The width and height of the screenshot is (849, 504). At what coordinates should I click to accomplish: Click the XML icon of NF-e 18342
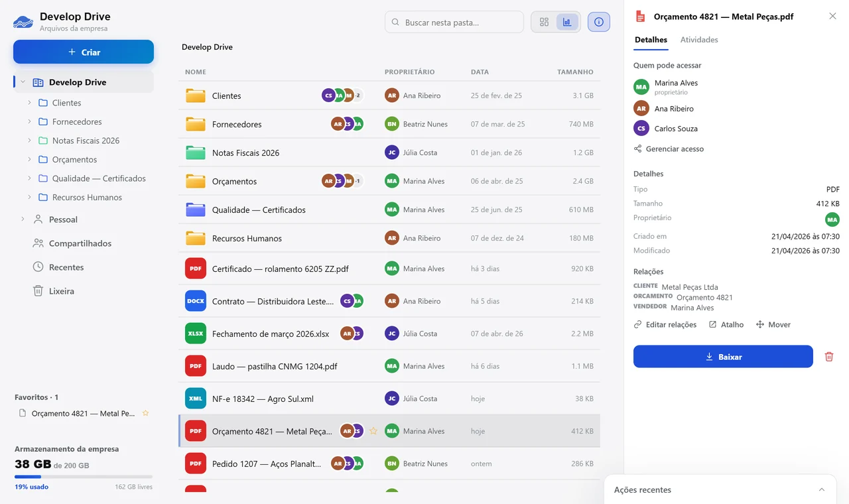[196, 399]
